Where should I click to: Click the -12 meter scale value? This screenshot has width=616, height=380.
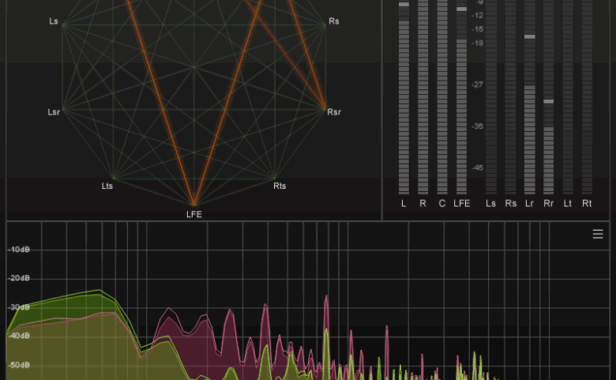[478, 16]
